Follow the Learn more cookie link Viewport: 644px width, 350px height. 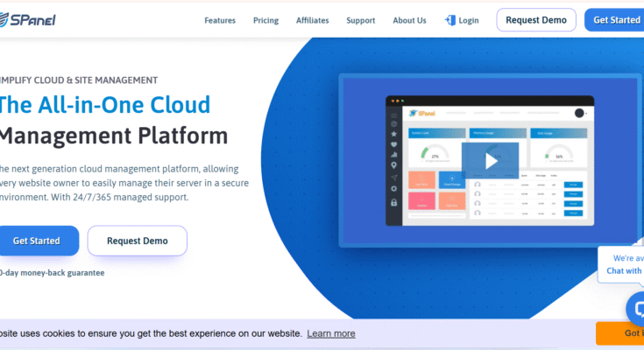pos(331,333)
